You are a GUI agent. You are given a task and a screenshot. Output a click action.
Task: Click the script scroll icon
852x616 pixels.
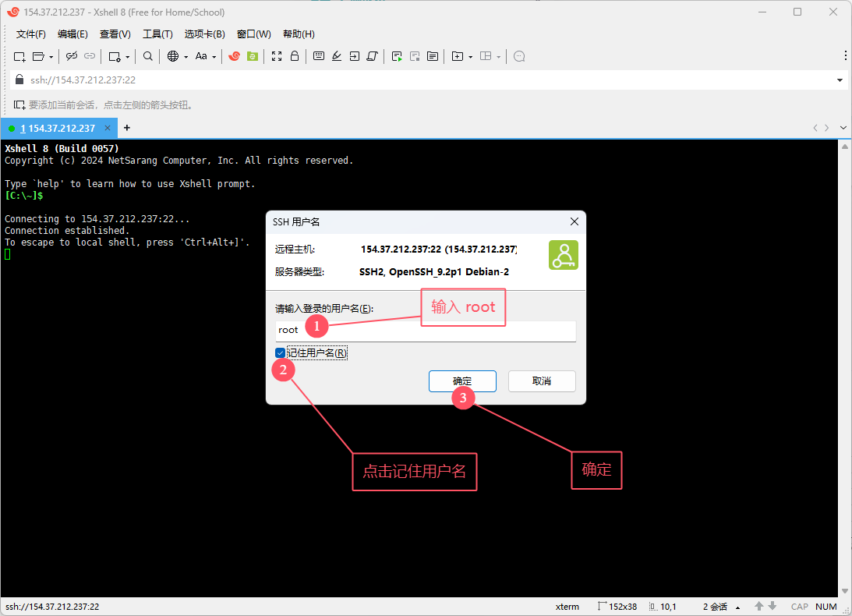click(x=372, y=56)
